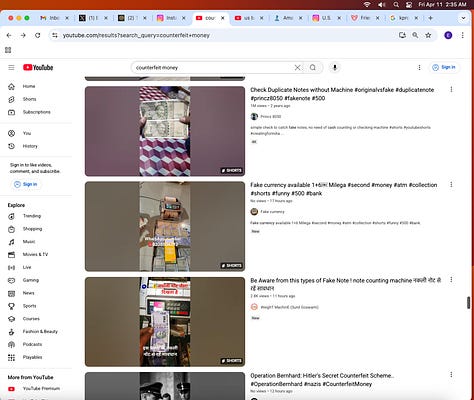Click the Sign in button in the header
This screenshot has width=474, height=400.
click(444, 68)
